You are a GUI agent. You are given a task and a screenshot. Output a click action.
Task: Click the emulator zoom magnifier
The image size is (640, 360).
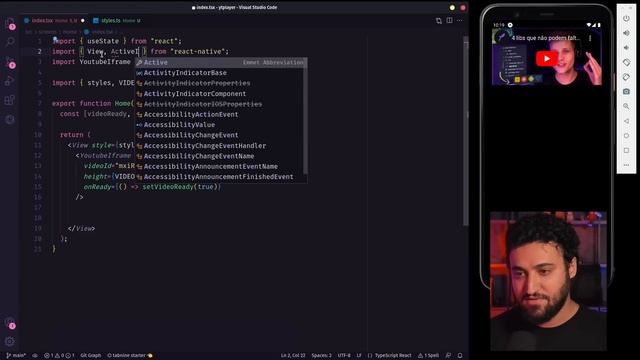(626, 106)
